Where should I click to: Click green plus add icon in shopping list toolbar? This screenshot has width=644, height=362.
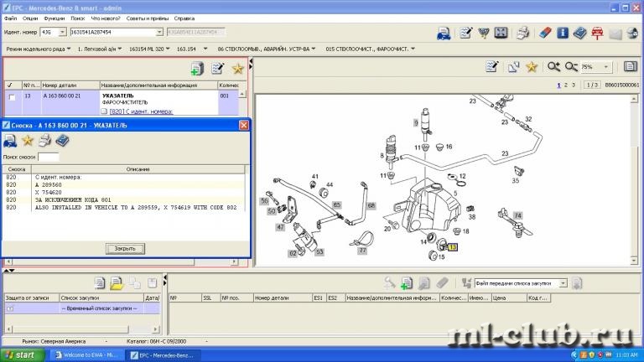point(407,283)
